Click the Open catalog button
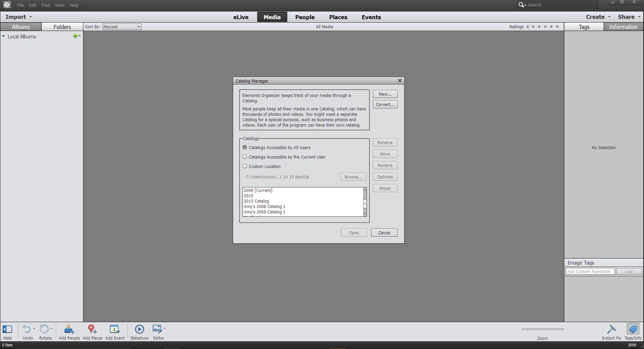Viewport: 644px width, 349px height. pos(354,233)
